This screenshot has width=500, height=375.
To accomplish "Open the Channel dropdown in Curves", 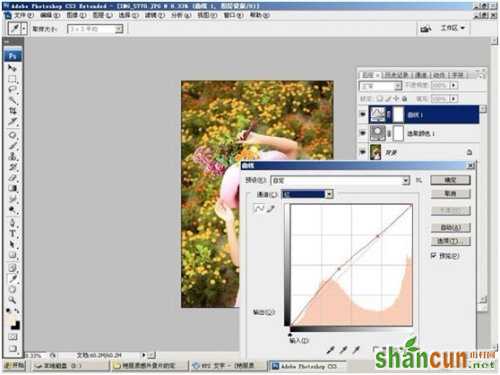I will 307,194.
